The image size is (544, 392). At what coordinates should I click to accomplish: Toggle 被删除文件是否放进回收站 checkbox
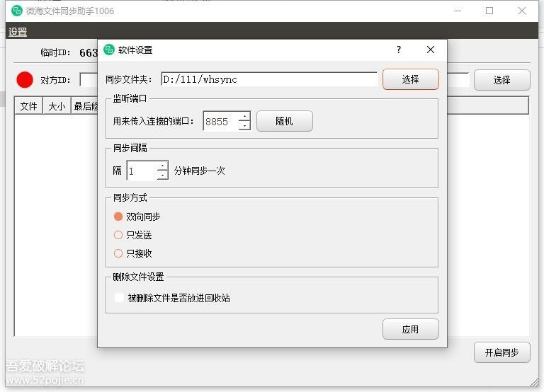(x=119, y=298)
